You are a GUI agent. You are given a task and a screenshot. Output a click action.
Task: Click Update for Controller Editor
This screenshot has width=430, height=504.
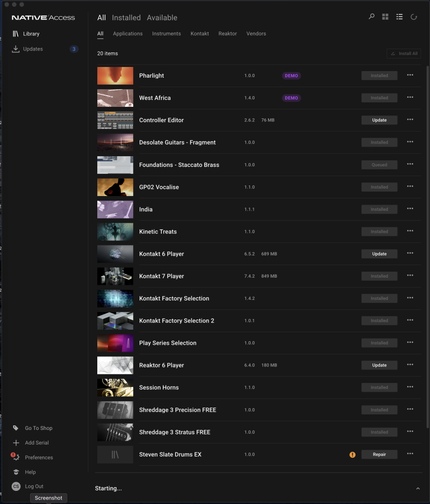click(379, 120)
